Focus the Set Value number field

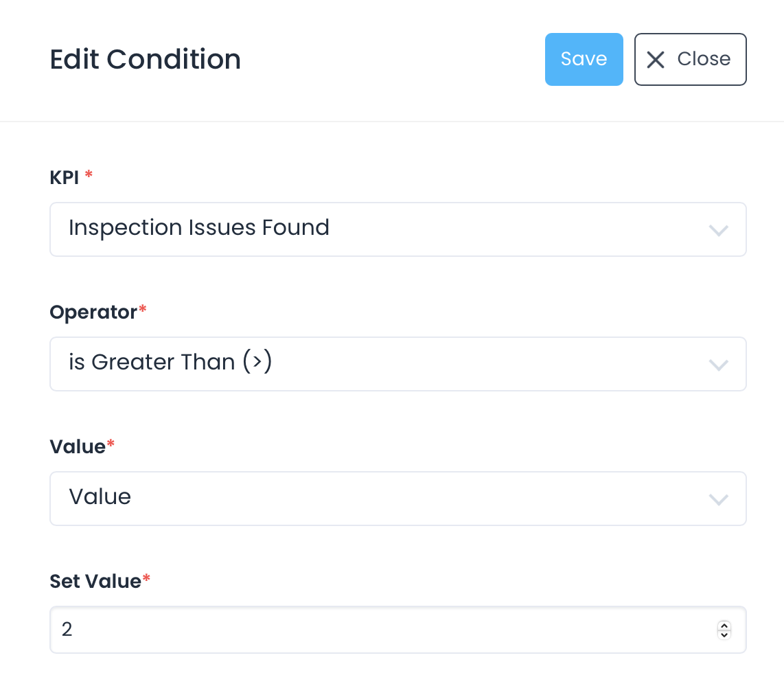(x=384, y=630)
